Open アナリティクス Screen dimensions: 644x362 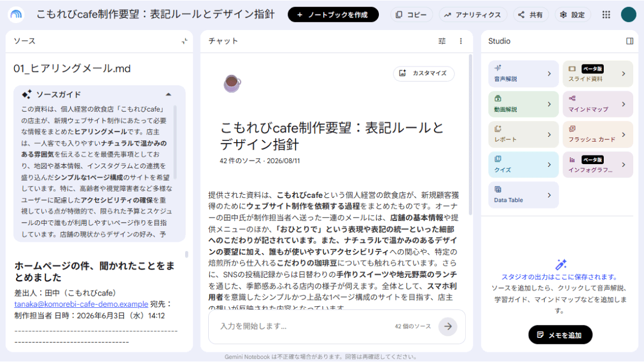click(x=473, y=14)
